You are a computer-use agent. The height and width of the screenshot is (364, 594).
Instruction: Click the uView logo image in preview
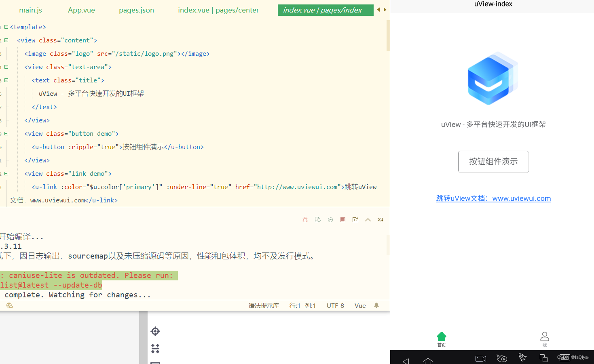[493, 78]
